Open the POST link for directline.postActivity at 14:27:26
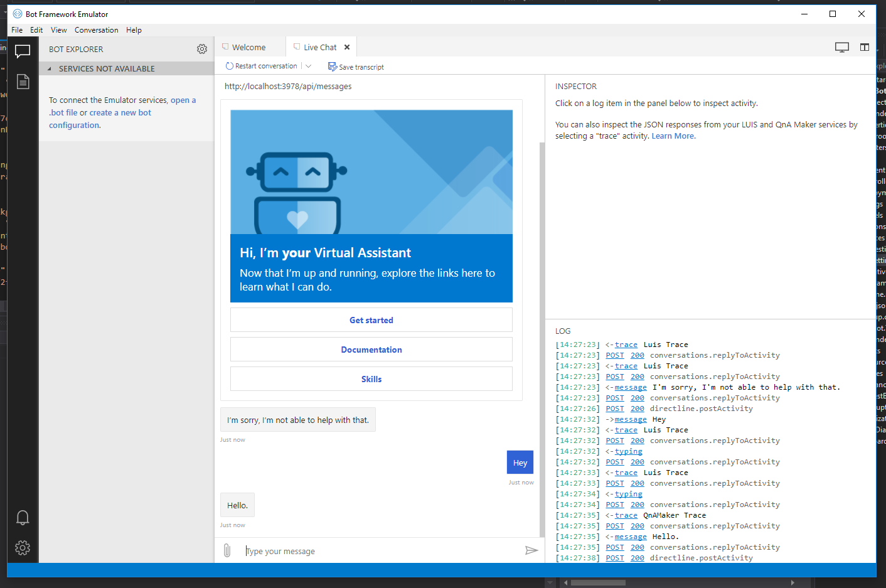 click(x=615, y=409)
